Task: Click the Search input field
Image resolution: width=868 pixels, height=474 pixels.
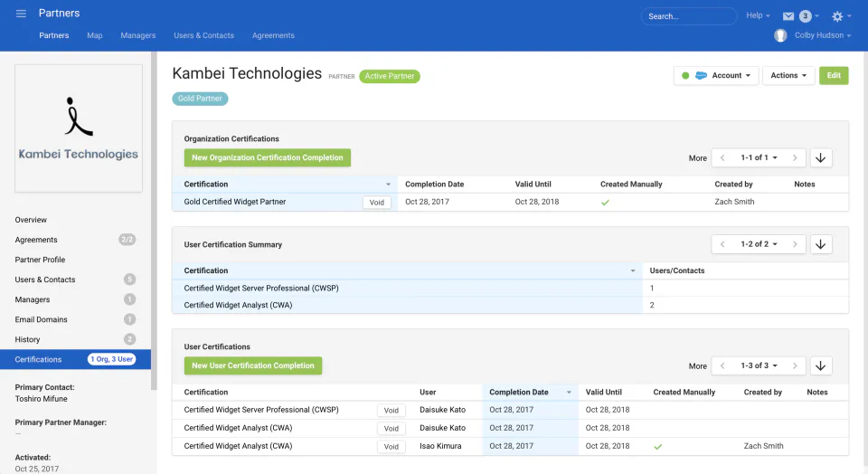Action: click(689, 16)
